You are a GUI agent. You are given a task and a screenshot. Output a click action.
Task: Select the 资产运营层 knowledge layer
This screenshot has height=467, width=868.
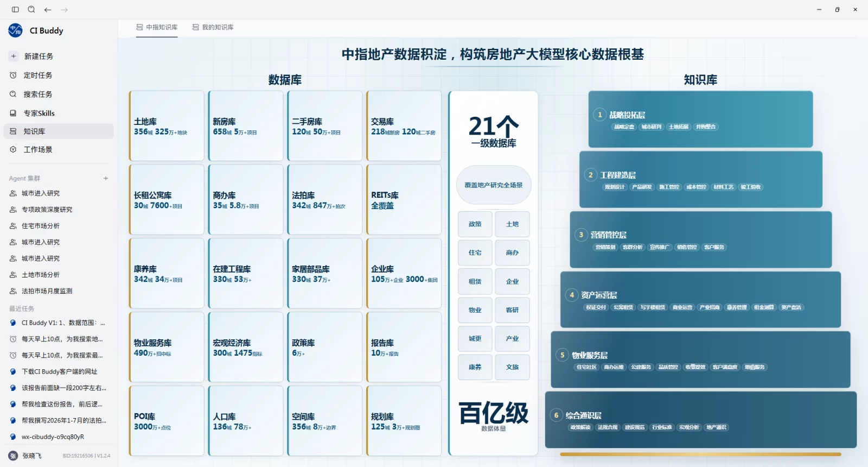[701, 300]
